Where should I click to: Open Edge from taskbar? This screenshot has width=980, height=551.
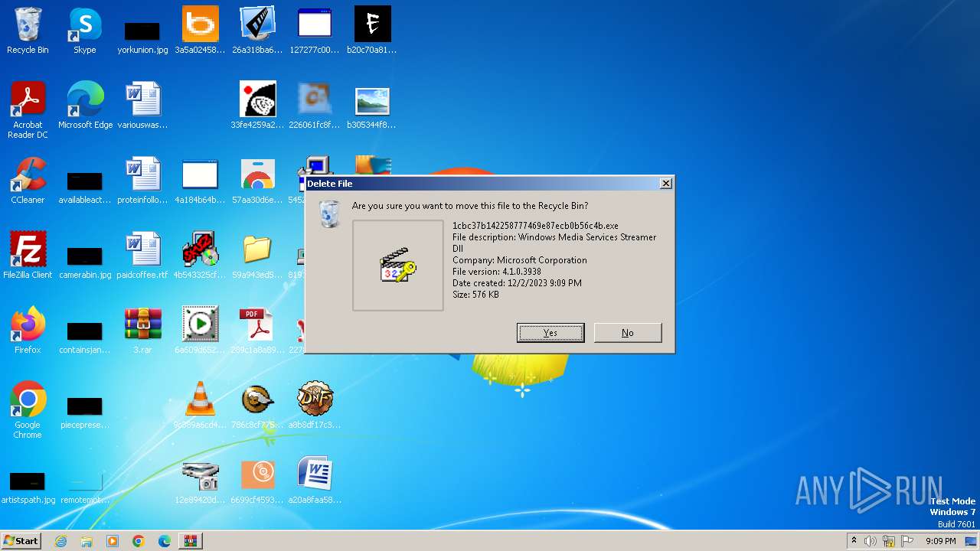click(165, 541)
